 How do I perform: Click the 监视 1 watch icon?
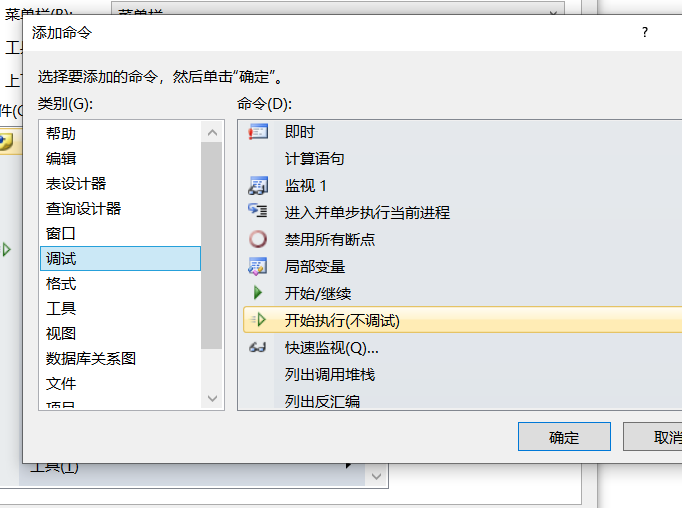pos(258,186)
